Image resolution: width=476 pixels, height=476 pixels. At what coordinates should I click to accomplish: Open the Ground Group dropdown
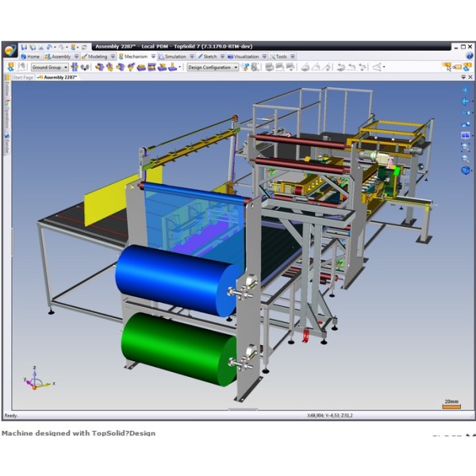point(66,67)
